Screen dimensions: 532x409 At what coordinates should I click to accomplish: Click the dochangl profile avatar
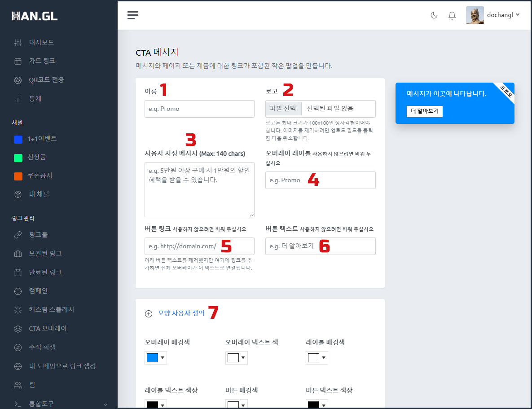pyautogui.click(x=475, y=15)
